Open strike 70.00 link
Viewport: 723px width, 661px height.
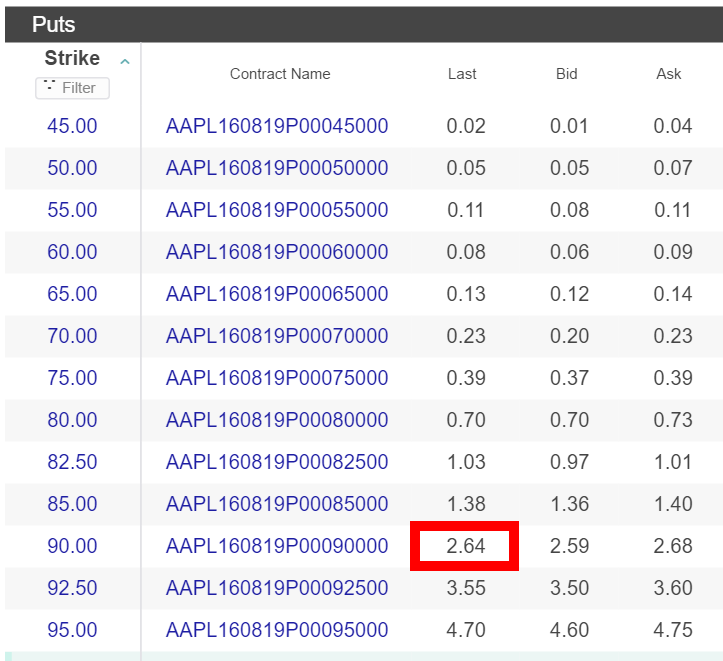72,336
